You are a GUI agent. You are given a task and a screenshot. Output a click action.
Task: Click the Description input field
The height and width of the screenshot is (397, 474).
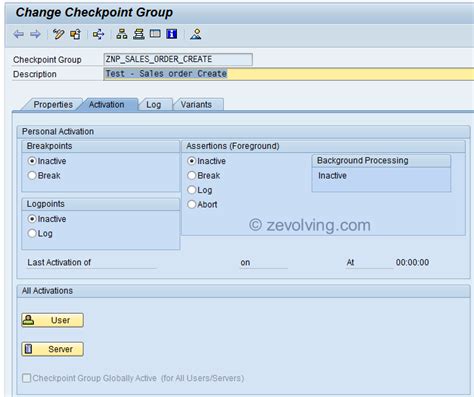289,74
